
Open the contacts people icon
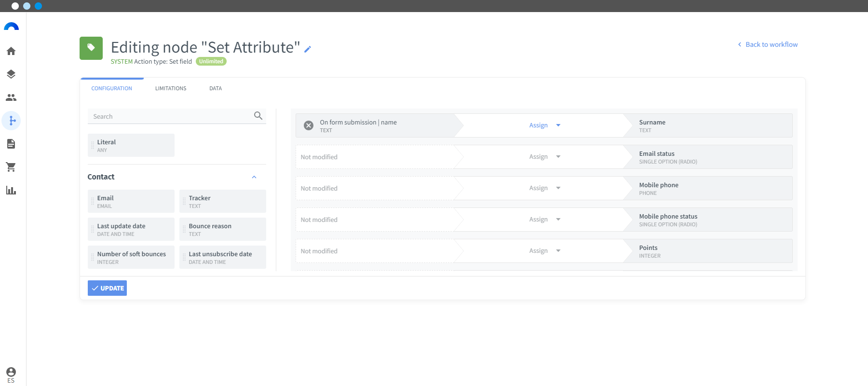11,97
